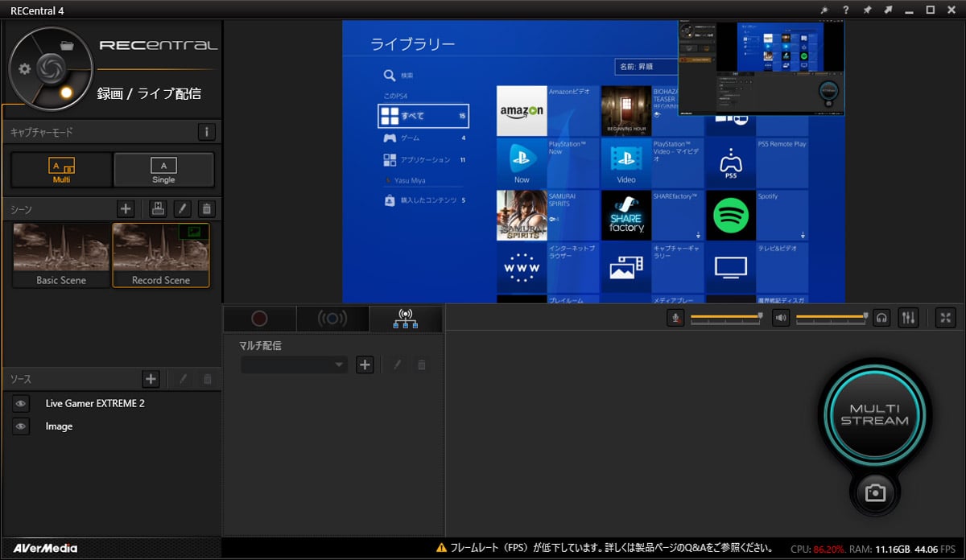Mute the microphone icon

point(676,318)
